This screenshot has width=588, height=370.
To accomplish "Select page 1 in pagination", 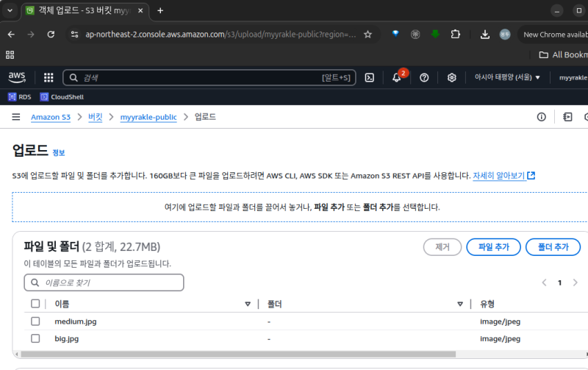I will click(x=559, y=282).
